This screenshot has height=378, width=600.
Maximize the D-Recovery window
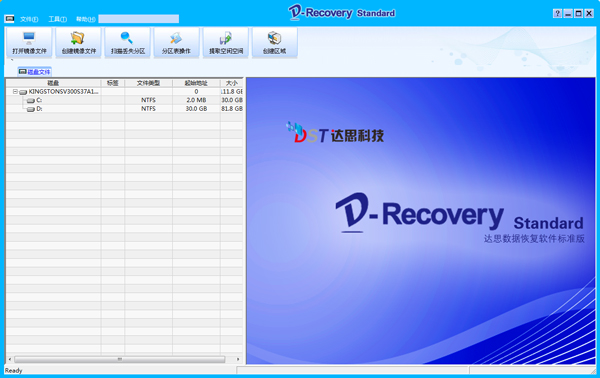(x=579, y=14)
